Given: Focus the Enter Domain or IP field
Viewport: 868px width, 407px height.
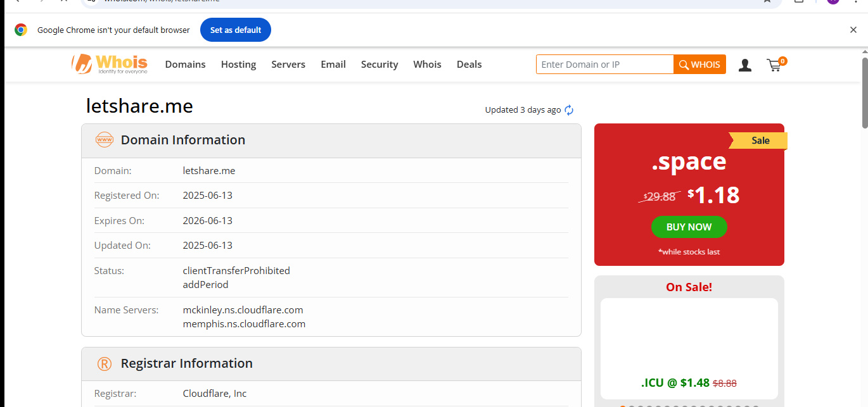Looking at the screenshot, I should click(x=604, y=65).
